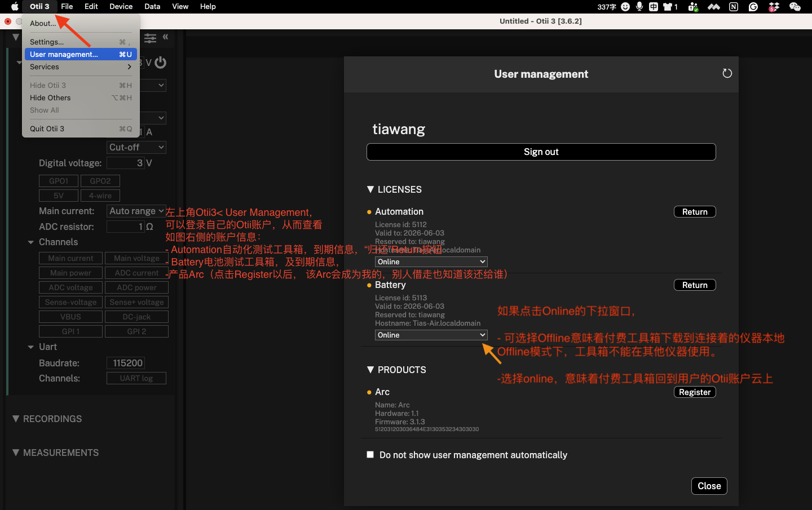Click the Notion icon in the menu bar
Screen dimensions: 812x510
pos(734,6)
